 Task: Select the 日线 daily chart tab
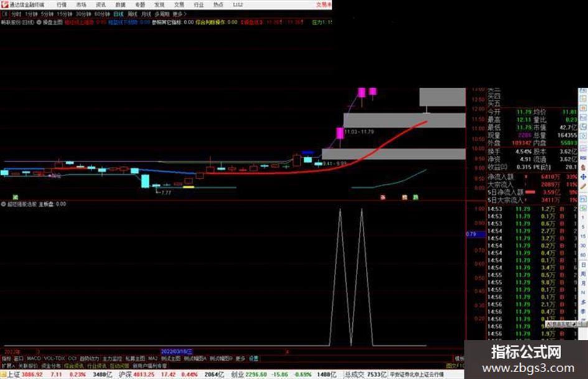tap(118, 14)
